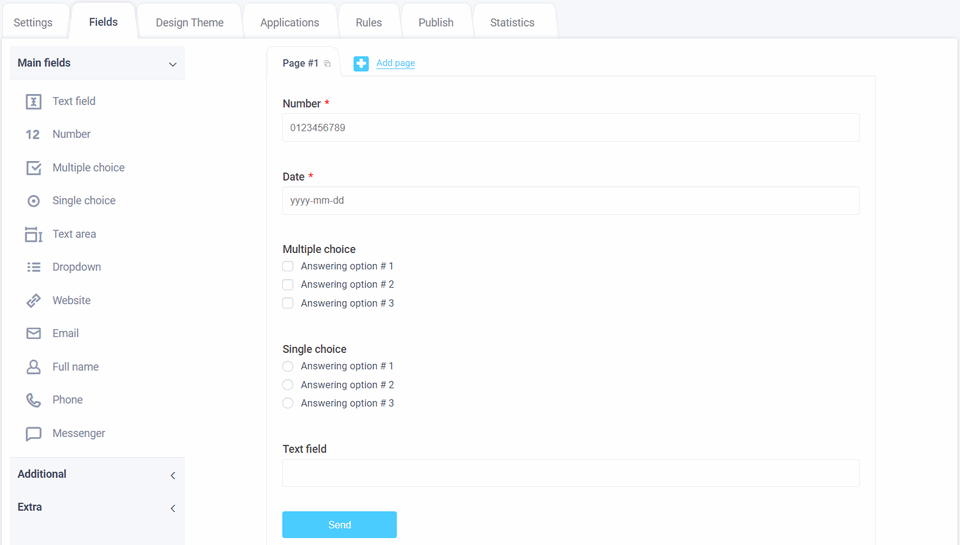Click the duplicate icon on Page #1 tab
The image size is (960, 545).
point(328,64)
